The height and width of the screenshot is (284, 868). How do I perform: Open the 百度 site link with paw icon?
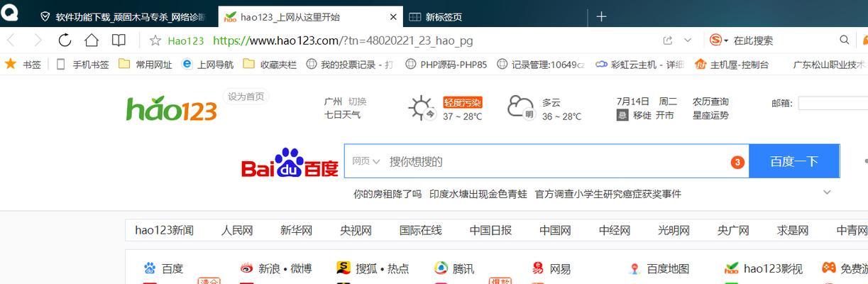[163, 268]
